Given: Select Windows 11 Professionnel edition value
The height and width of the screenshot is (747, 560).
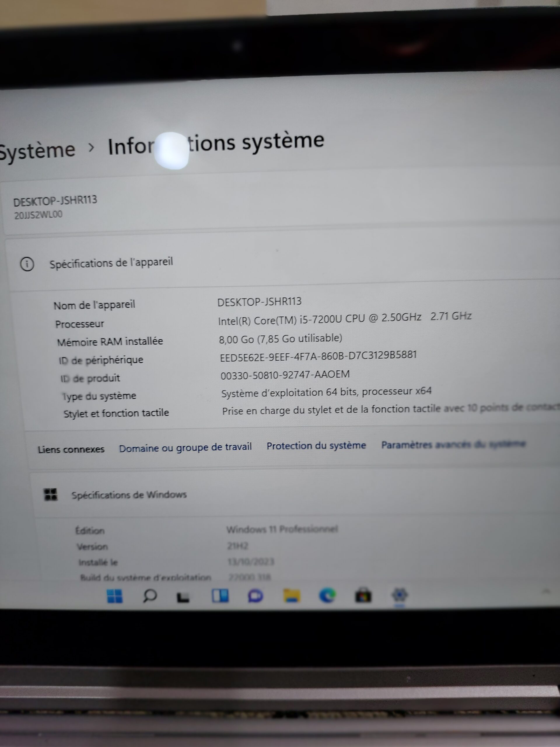Looking at the screenshot, I should [282, 529].
